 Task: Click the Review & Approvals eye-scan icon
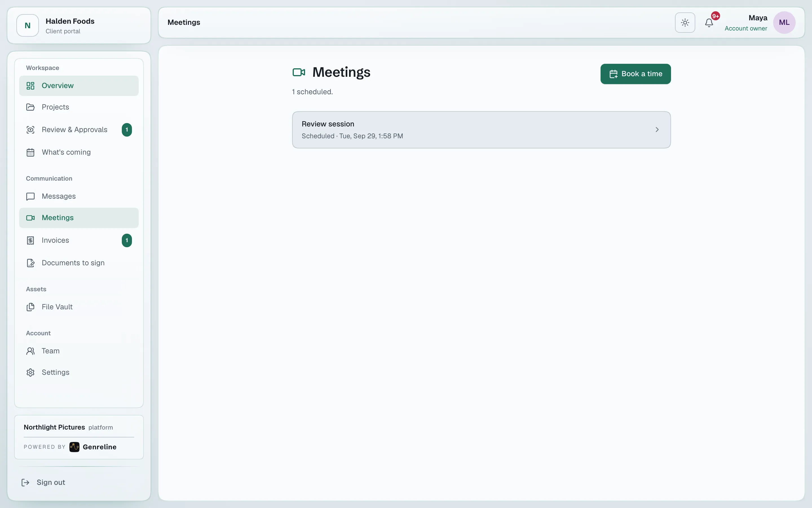point(30,130)
